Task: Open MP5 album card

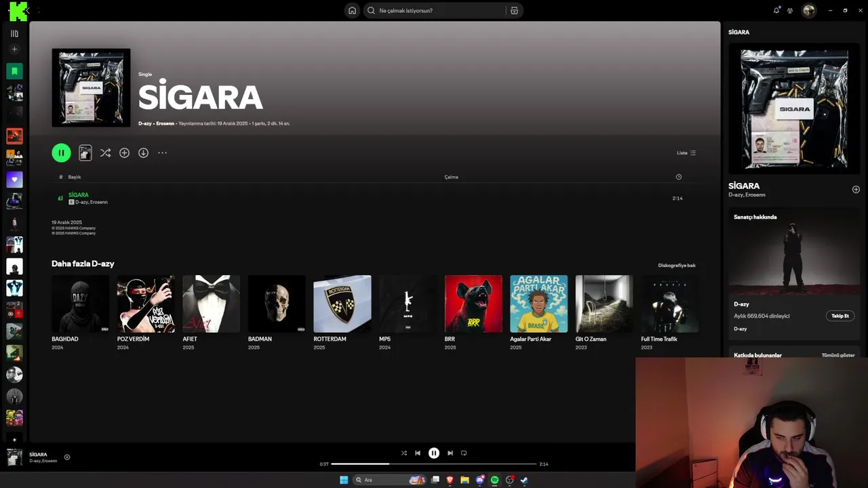Action: coord(408,312)
